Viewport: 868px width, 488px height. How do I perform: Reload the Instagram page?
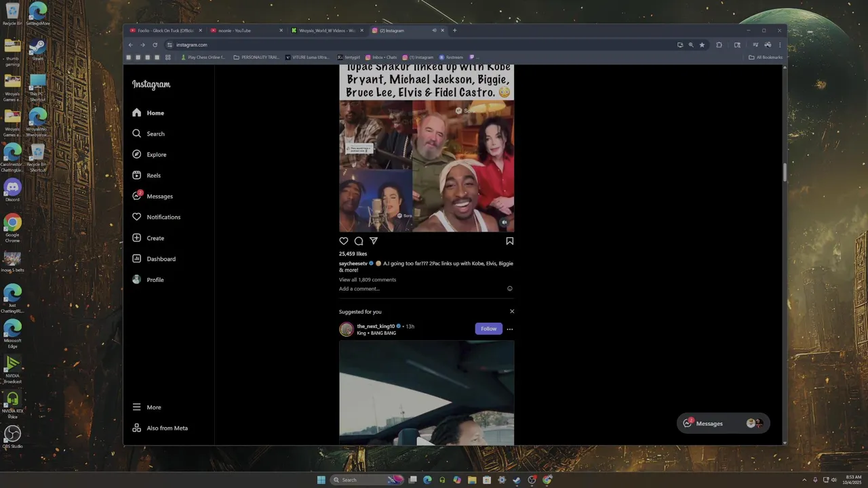point(155,45)
